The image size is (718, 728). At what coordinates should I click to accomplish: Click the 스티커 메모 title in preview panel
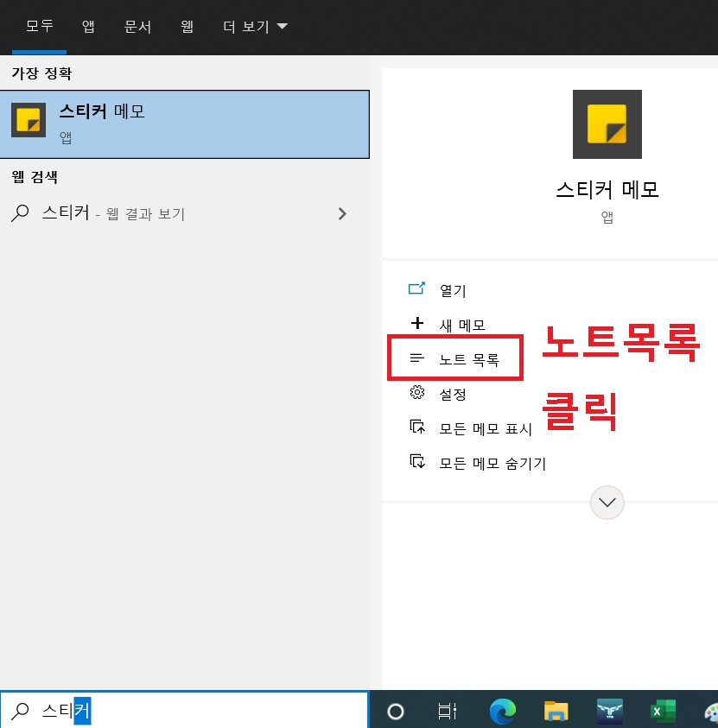coord(607,189)
